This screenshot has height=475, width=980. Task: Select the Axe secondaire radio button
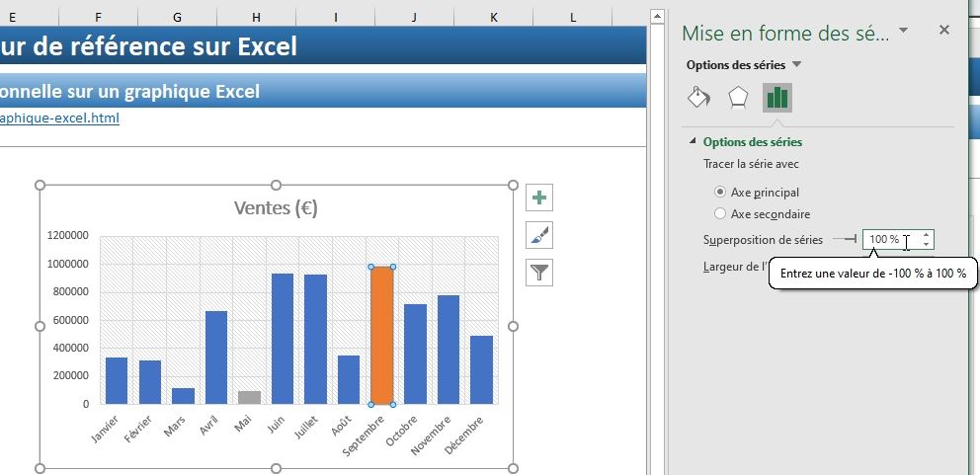coord(720,213)
